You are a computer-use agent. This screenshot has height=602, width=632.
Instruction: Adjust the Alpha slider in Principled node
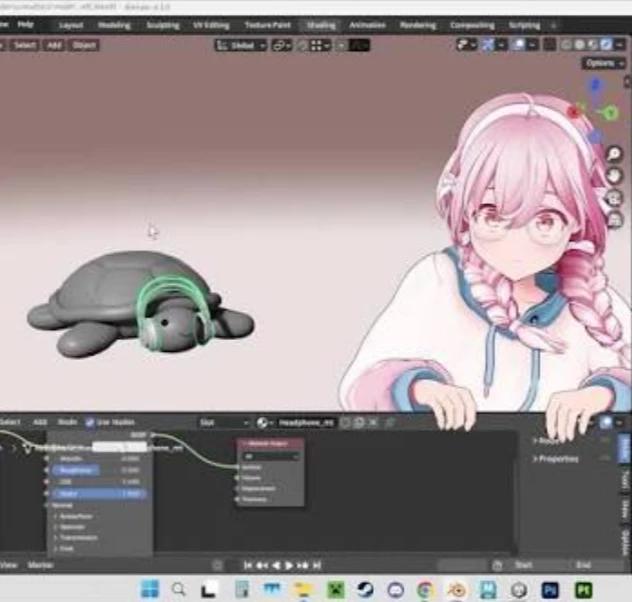pos(98,493)
